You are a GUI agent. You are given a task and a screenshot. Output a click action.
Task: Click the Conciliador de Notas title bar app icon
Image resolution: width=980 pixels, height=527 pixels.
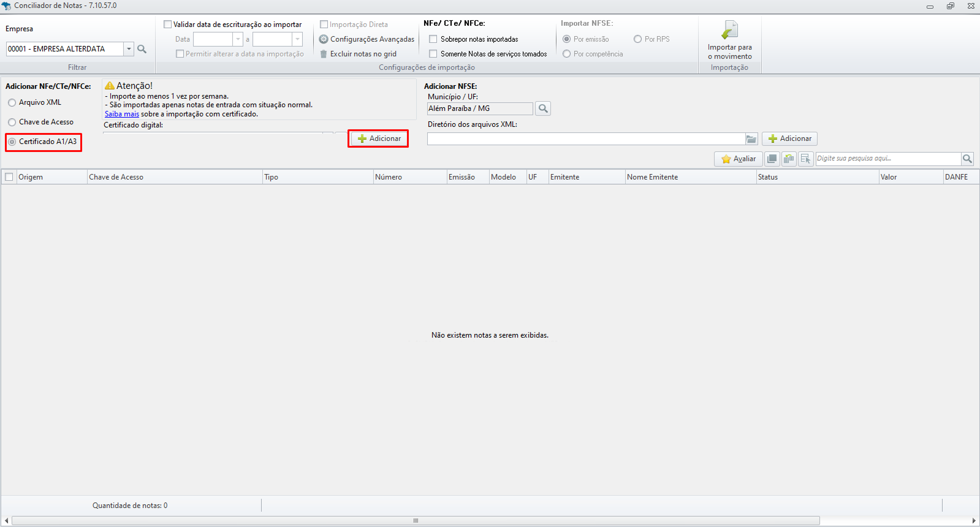(6, 6)
